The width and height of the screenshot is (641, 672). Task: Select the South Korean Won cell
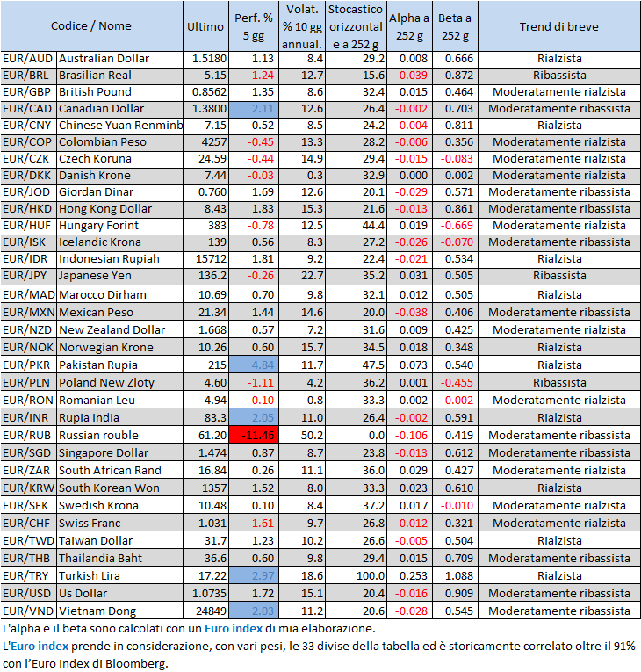click(120, 488)
